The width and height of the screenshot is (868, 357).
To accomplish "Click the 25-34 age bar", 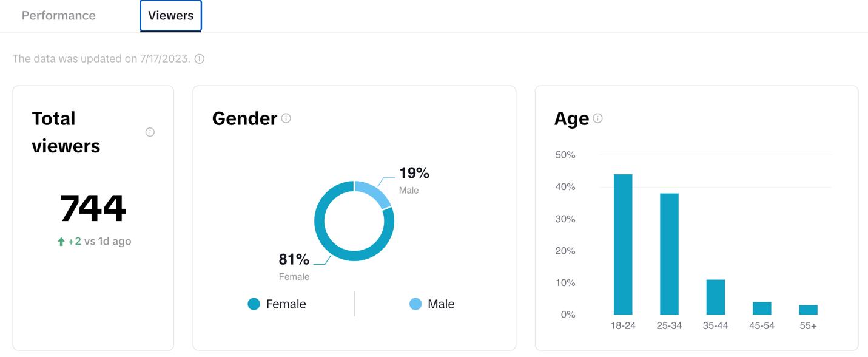I will [669, 254].
